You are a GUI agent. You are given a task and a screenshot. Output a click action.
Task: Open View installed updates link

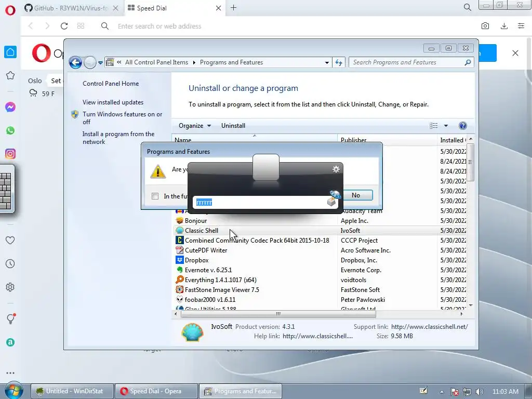[x=113, y=102]
